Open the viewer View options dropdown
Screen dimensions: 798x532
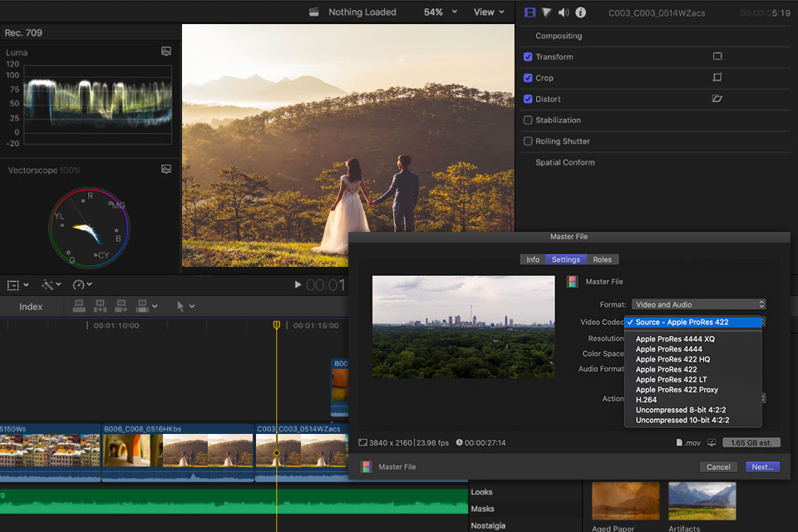pos(489,12)
